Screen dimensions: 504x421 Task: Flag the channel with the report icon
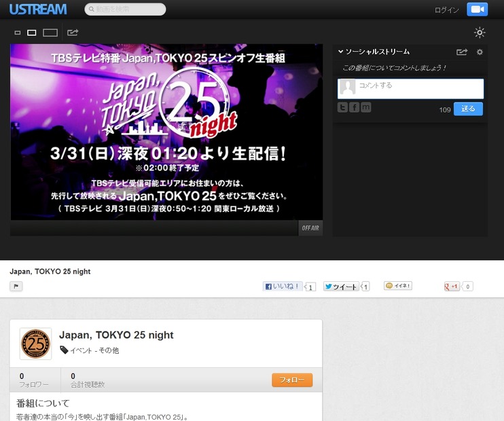click(16, 287)
